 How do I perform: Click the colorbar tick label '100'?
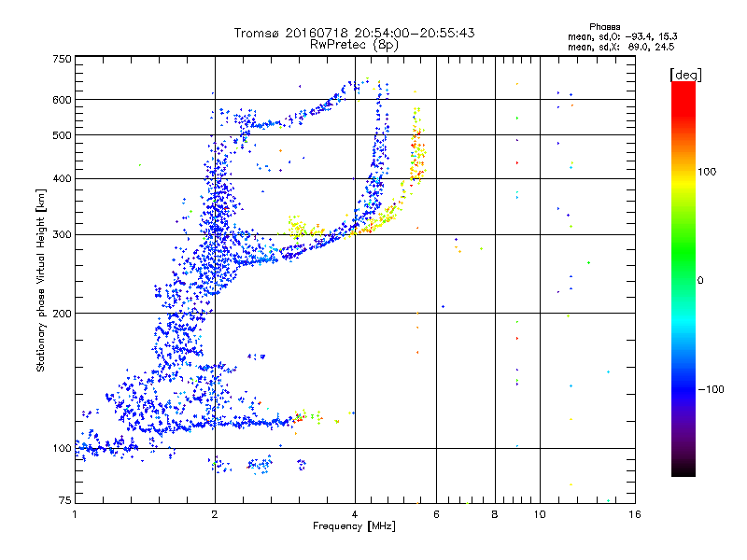tap(707, 172)
